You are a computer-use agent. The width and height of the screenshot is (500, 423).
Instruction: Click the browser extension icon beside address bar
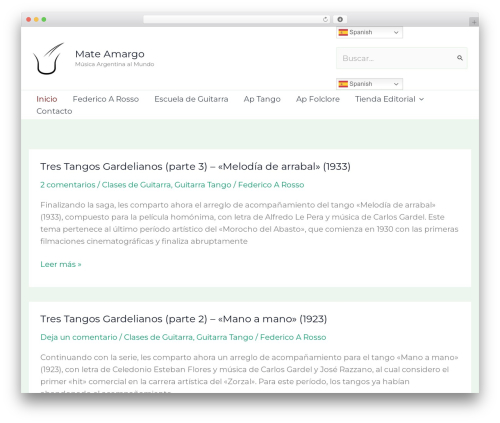pyautogui.click(x=340, y=19)
